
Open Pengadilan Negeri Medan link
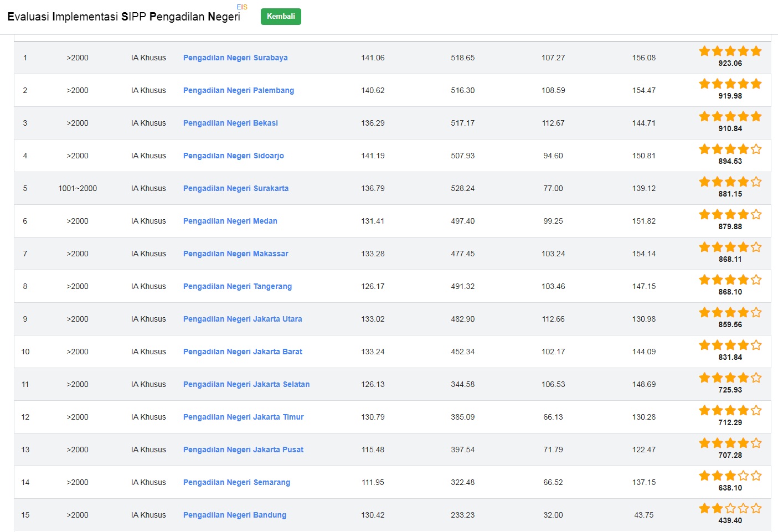click(230, 221)
